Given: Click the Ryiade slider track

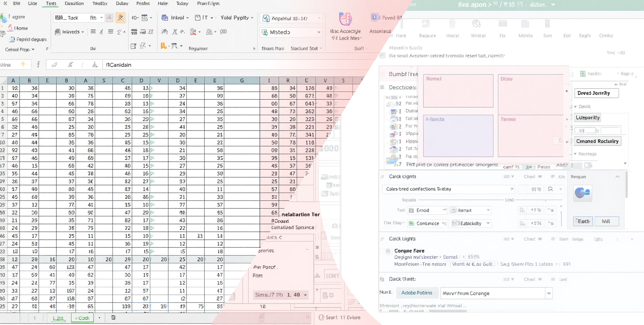Looking at the screenshot, I should pos(489,200).
